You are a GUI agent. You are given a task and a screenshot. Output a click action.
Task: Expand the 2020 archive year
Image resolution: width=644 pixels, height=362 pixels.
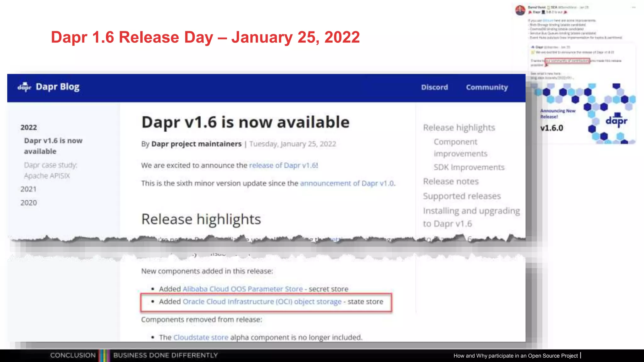point(29,203)
